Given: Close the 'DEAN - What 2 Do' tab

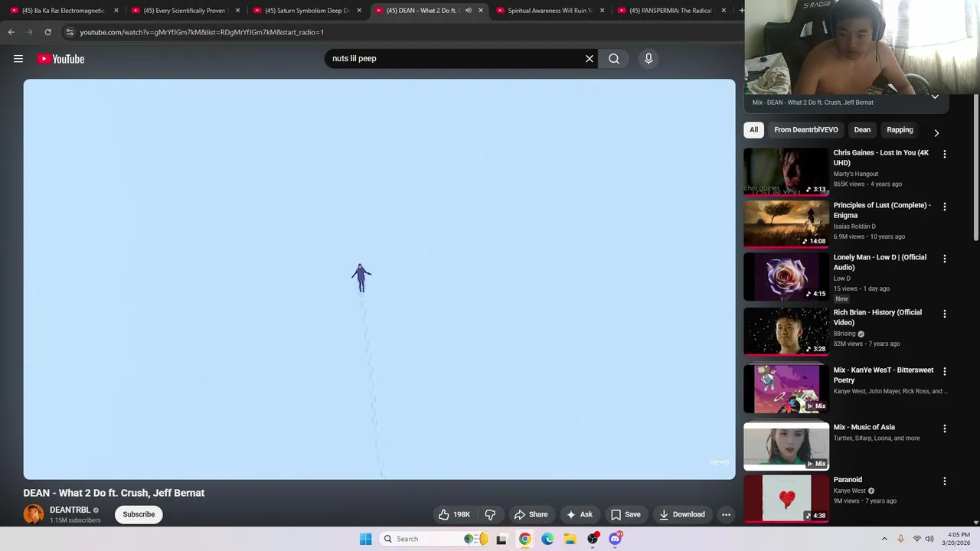Looking at the screenshot, I should pos(481,11).
